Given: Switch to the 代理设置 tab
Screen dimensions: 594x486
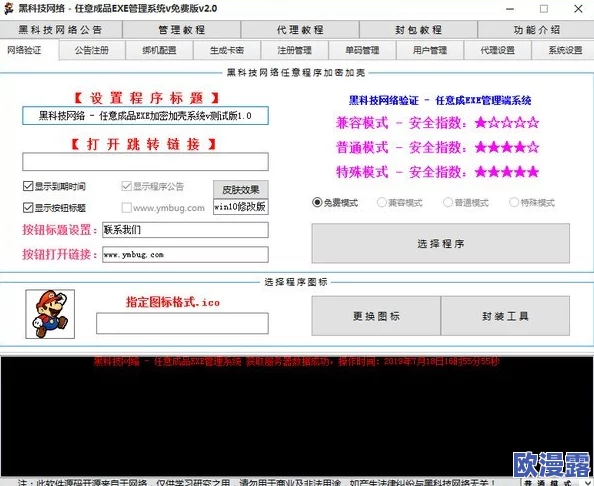Looking at the screenshot, I should (497, 50).
